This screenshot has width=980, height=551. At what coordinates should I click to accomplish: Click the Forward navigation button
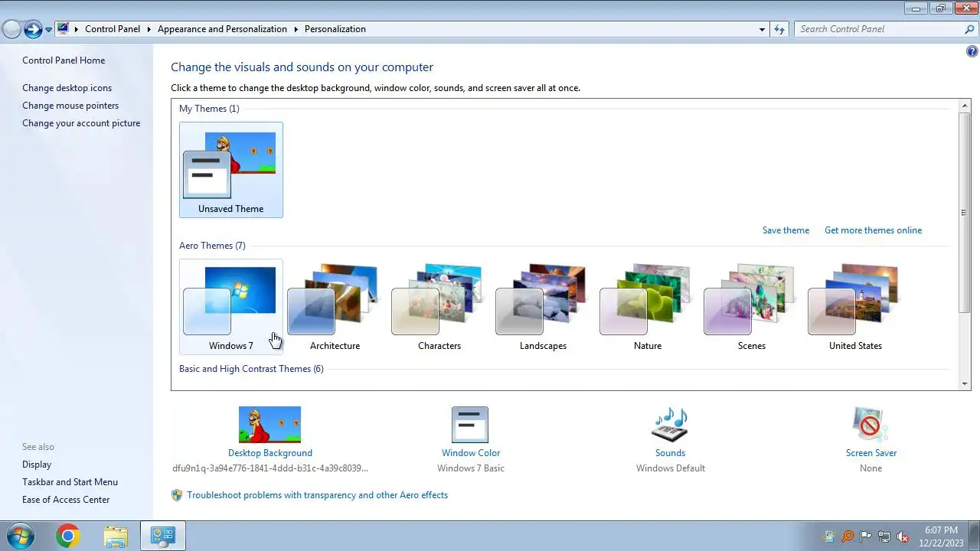point(33,29)
